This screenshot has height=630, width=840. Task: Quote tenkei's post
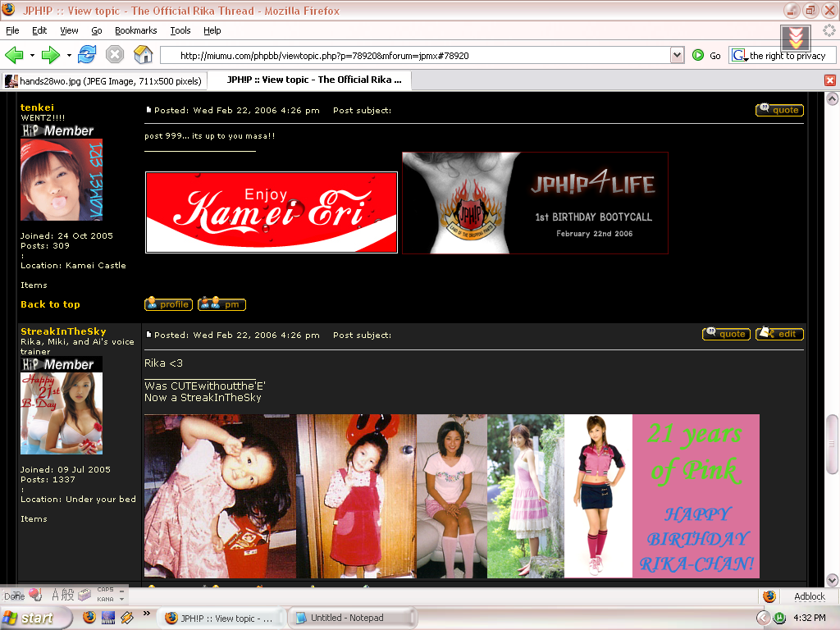779,110
